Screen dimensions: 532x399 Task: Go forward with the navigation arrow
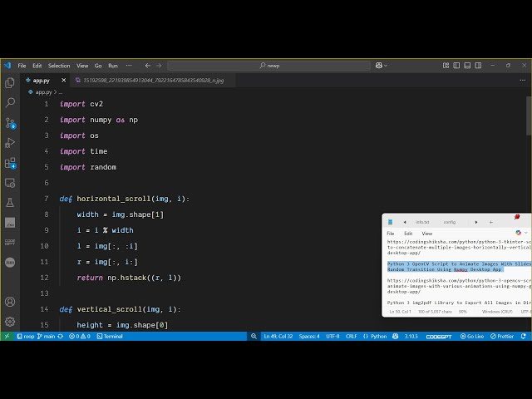coord(159,66)
